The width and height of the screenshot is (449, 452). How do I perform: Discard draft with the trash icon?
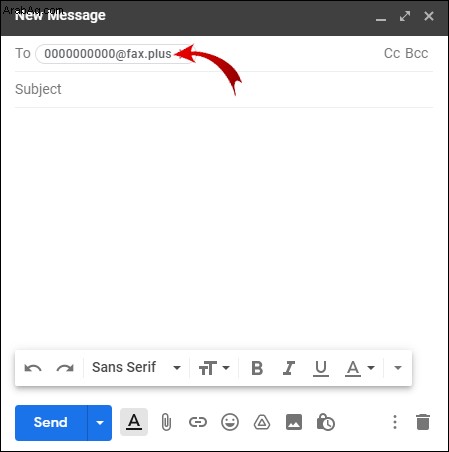tap(423, 422)
